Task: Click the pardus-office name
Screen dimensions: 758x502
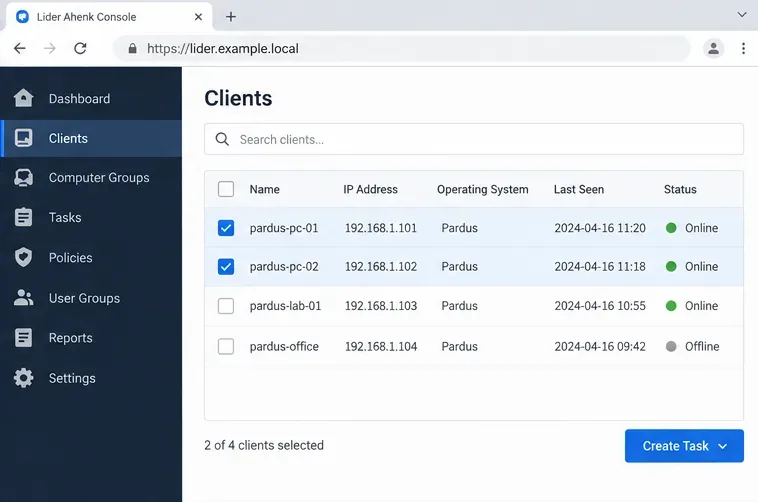Action: tap(284, 346)
